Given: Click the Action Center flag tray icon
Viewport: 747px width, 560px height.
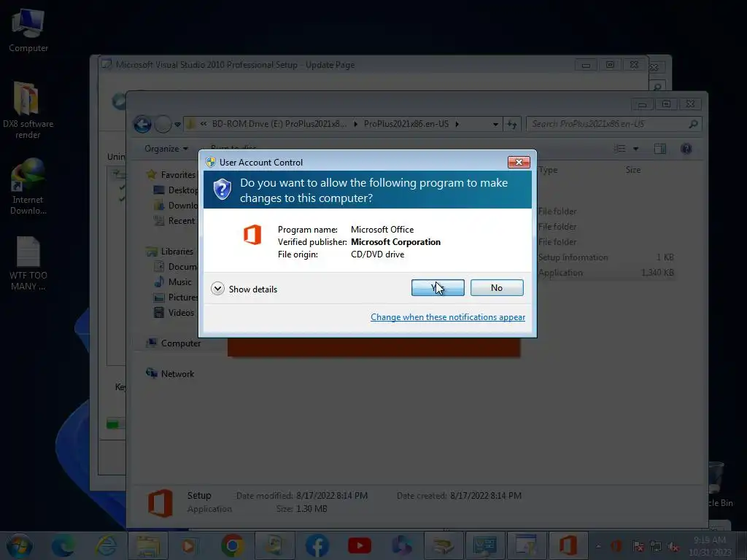Looking at the screenshot, I should [x=638, y=547].
